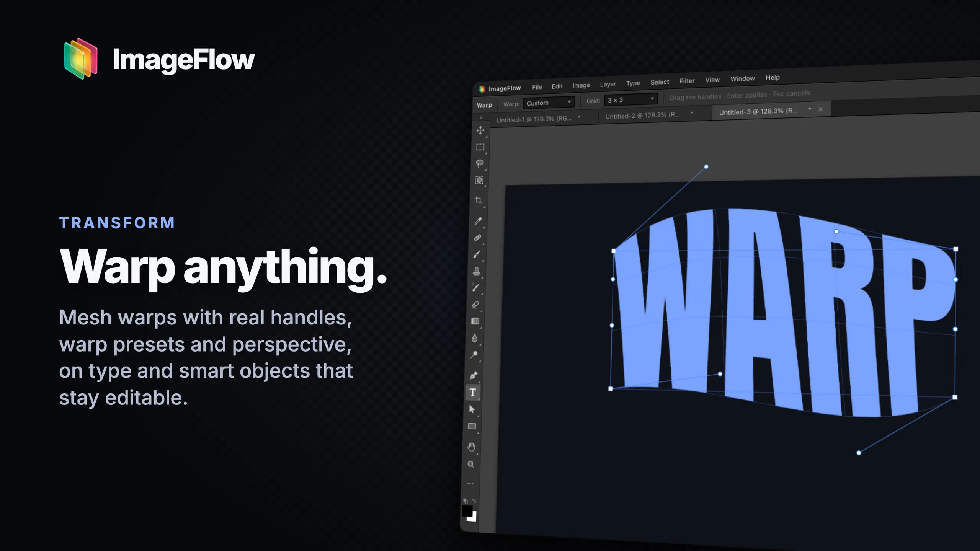Viewport: 980px width, 551px height.
Task: Open the Filter menu
Action: (x=687, y=81)
